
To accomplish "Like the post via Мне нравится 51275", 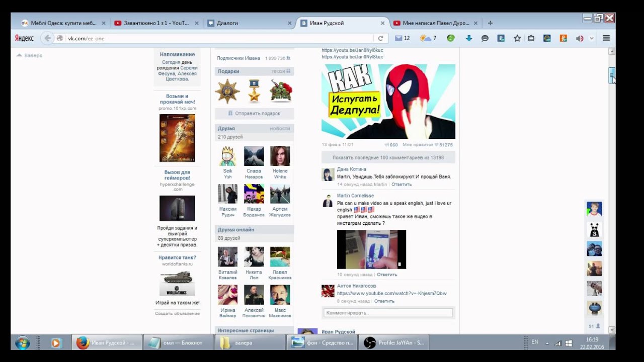I will coord(427,145).
